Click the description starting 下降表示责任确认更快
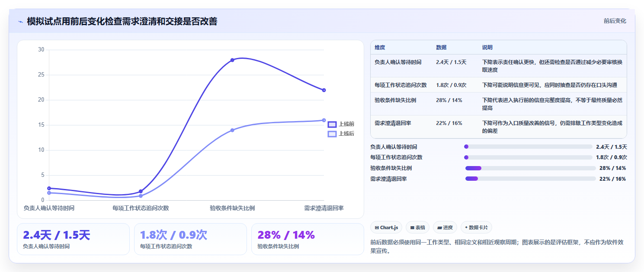Image resolution: width=644 pixels, height=272 pixels. point(552,66)
